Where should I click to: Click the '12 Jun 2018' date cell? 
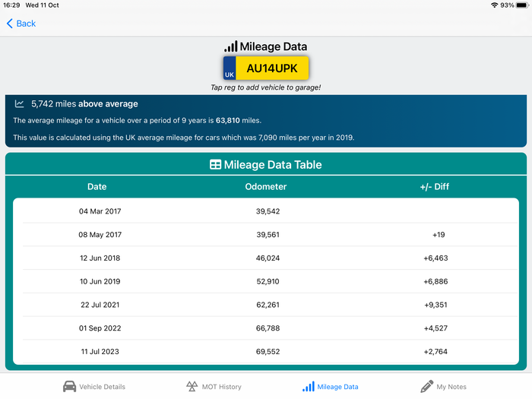point(100,258)
